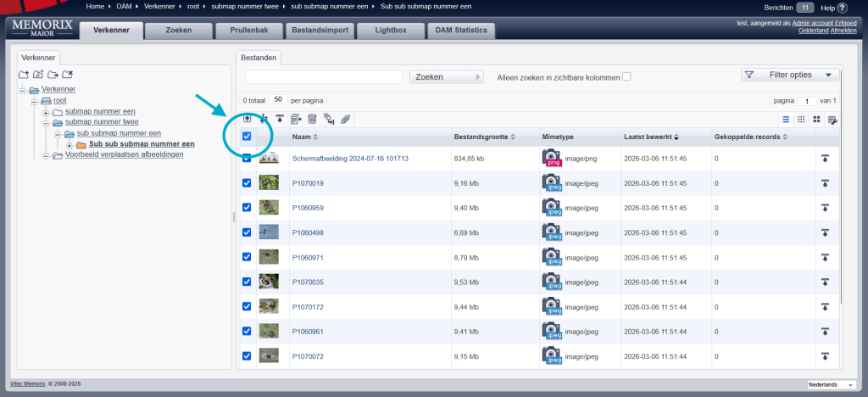Expand the 'submap nummer een' tree node

45,111
